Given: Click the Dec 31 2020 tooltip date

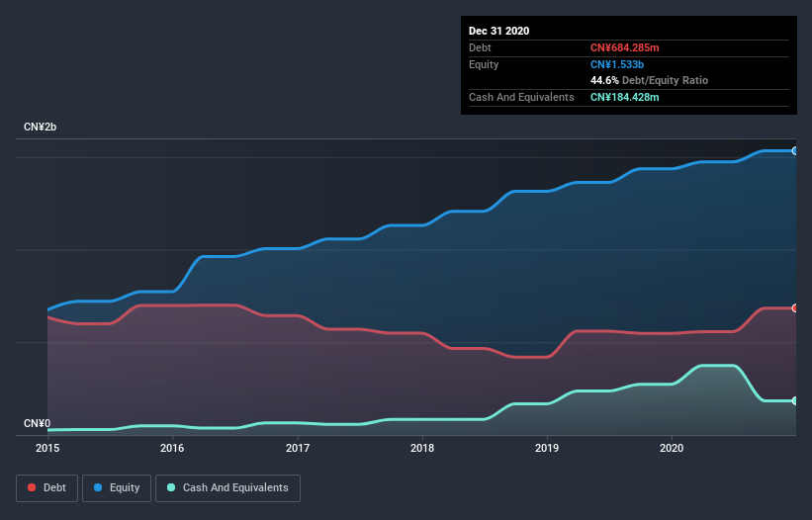Looking at the screenshot, I should (x=498, y=31).
